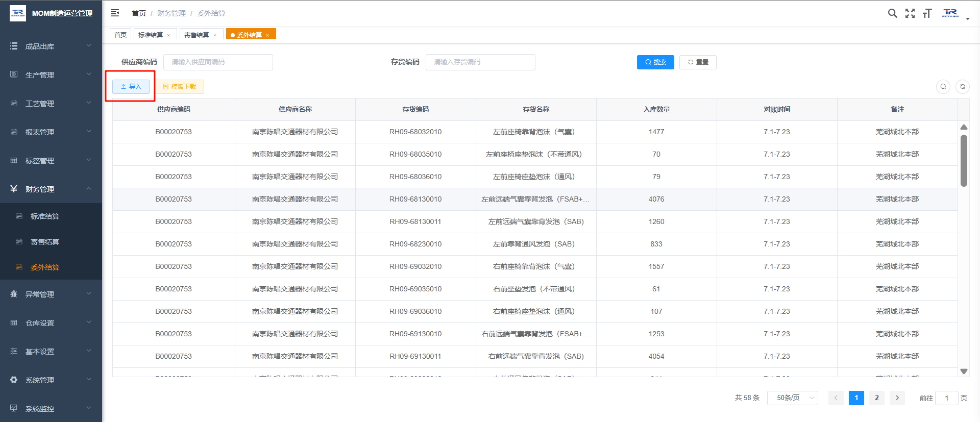Click the 标签管理 sidebar icon
The image size is (980, 422).
pyautogui.click(x=14, y=160)
